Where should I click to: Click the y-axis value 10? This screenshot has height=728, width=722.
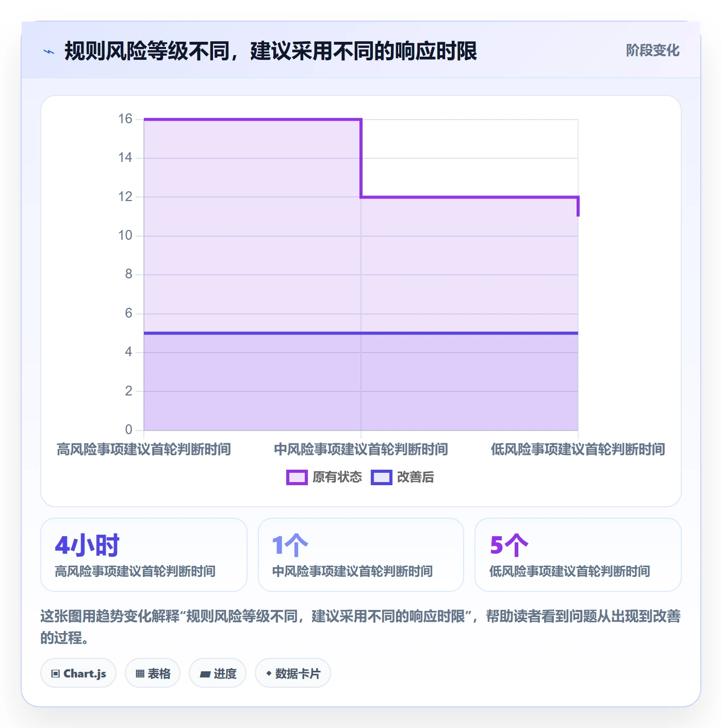[x=125, y=236]
